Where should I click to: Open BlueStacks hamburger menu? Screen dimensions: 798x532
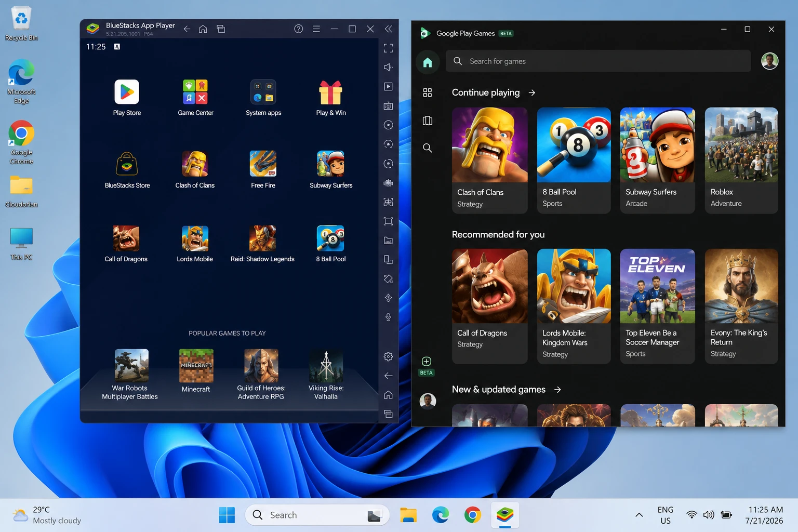(x=316, y=29)
